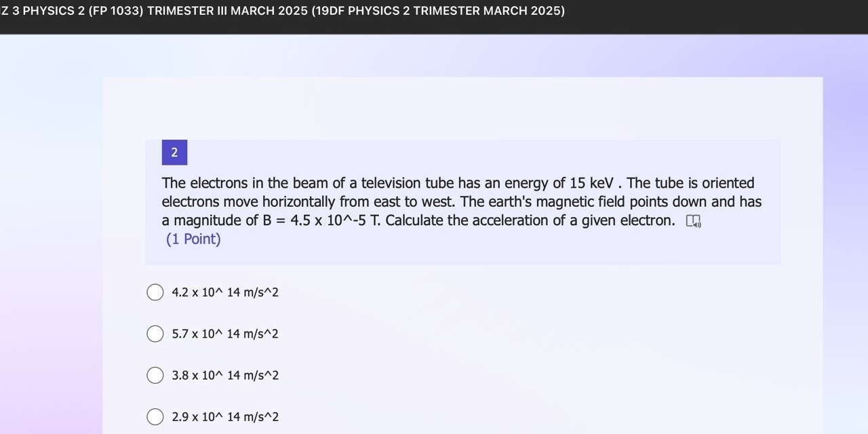Click the answer text 4.2 x 10^ 14 m/s^2
868x434 pixels.
pos(225,292)
